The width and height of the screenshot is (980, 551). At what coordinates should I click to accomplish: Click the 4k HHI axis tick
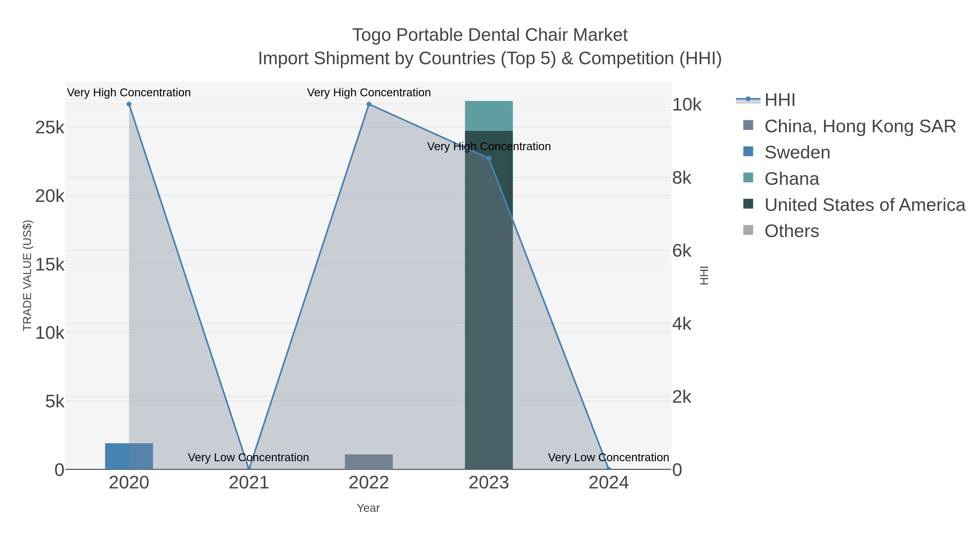(x=682, y=324)
